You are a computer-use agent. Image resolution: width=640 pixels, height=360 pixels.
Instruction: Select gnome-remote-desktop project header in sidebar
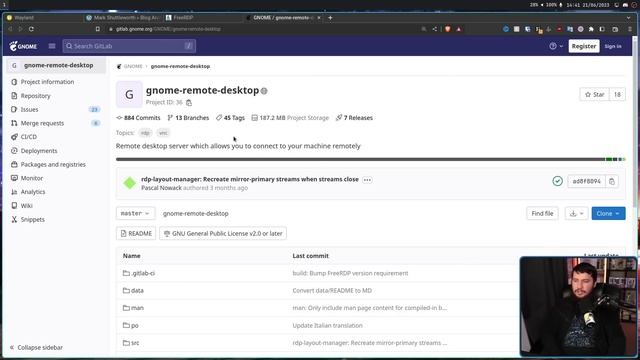coord(56,65)
